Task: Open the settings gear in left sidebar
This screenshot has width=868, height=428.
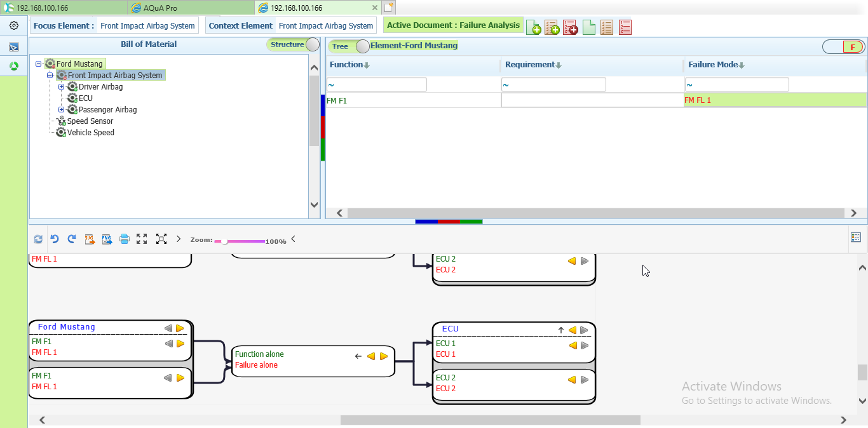Action: tap(14, 25)
